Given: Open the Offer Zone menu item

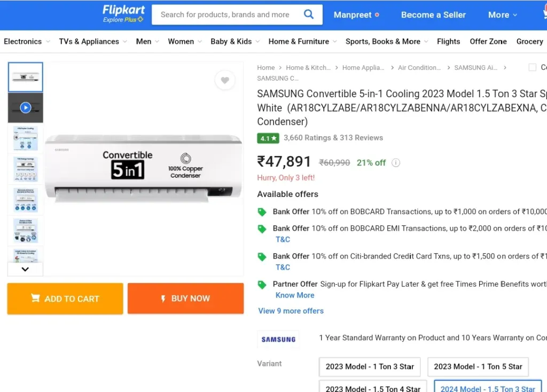Looking at the screenshot, I should (x=488, y=42).
